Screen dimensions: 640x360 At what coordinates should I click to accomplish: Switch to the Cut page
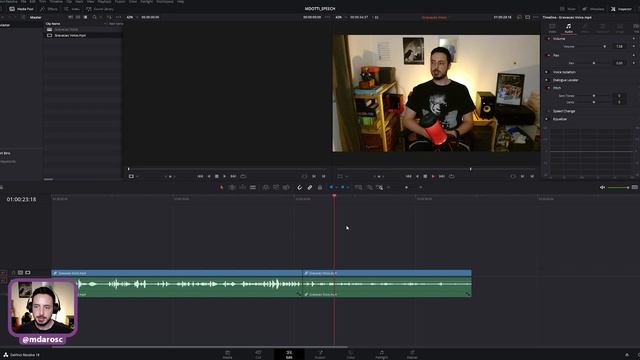point(258,354)
